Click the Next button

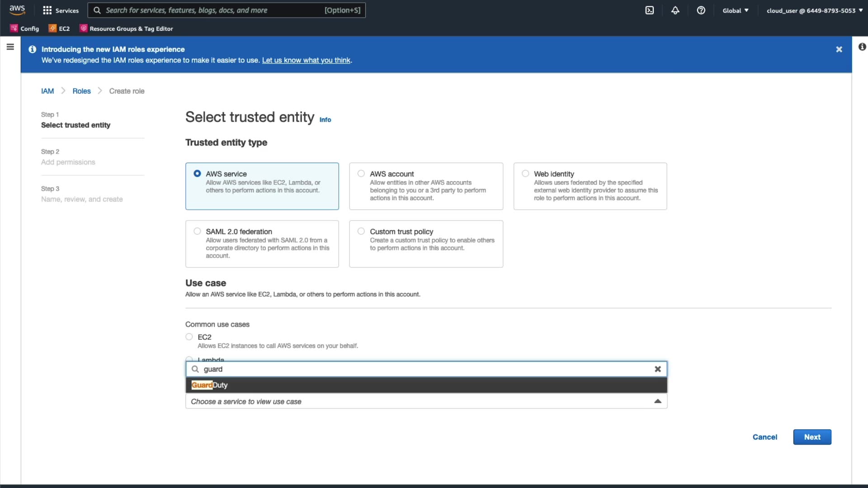point(812,437)
